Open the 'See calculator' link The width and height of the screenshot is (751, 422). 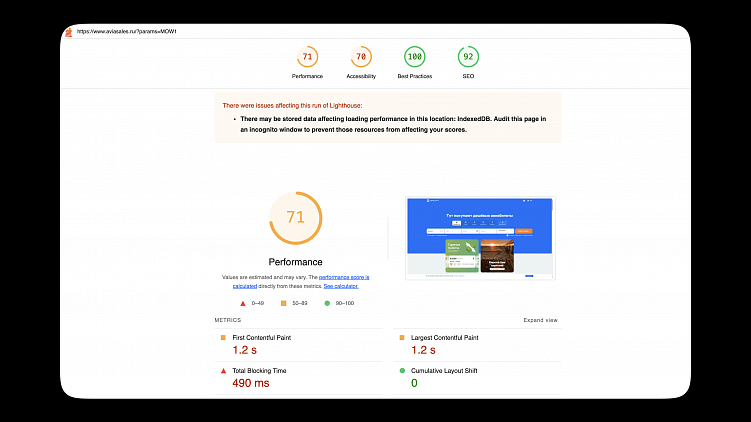pyautogui.click(x=341, y=286)
